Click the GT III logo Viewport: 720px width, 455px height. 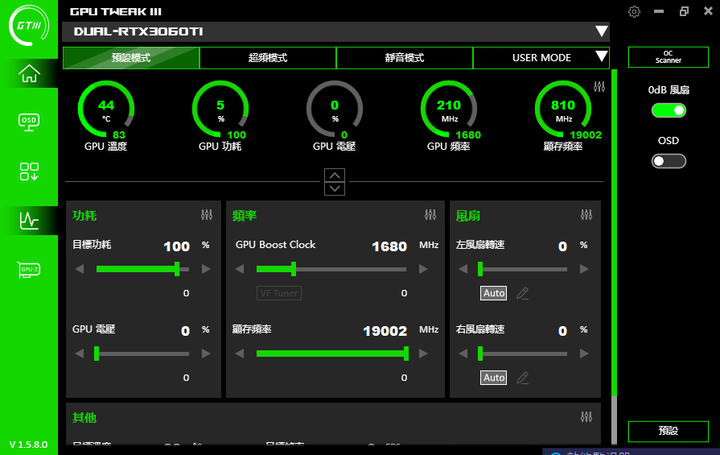coord(29,25)
